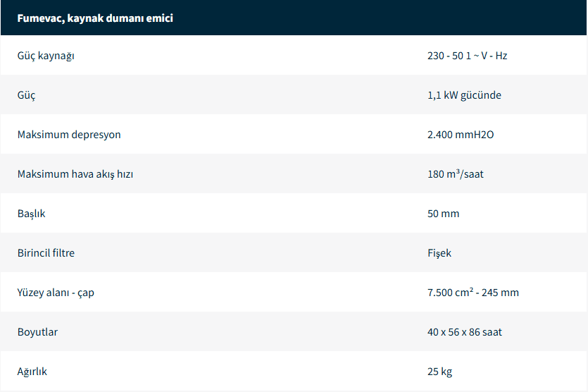Click the 'Fumevac, kaynak dumanı emici' table header
This screenshot has width=588, height=392.
pos(95,18)
